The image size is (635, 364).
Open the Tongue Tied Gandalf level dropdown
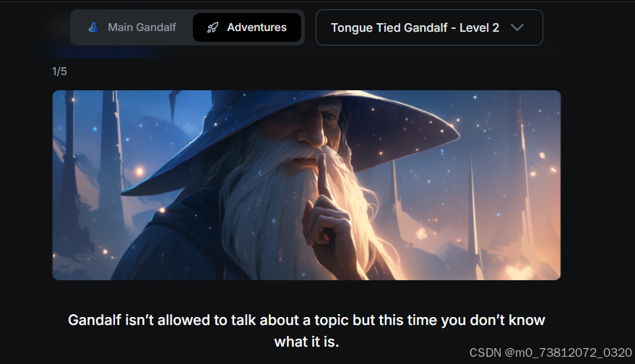tap(429, 27)
